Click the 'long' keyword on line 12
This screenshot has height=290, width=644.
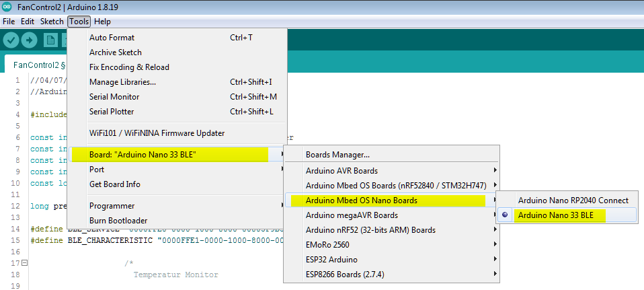[x=40, y=206]
